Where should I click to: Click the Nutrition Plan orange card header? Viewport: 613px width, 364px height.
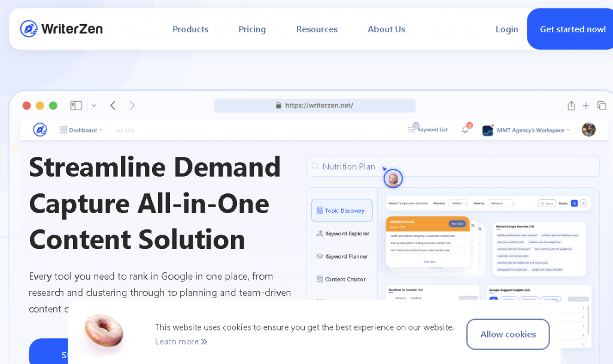coord(427,224)
